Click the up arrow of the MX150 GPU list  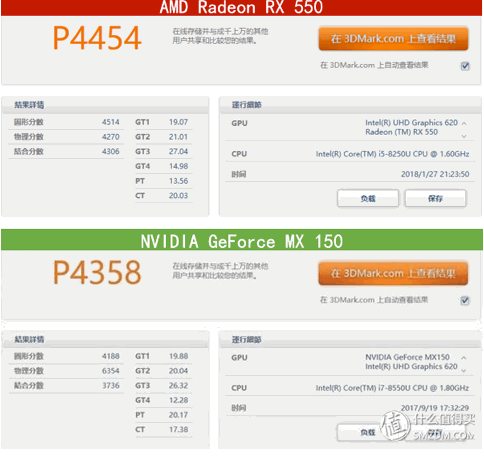(464, 358)
